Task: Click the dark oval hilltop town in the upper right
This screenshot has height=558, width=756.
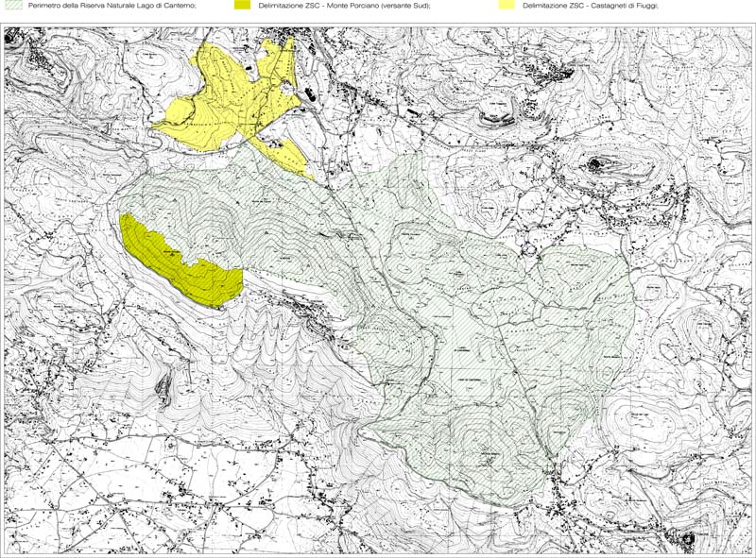Action: tap(598, 165)
